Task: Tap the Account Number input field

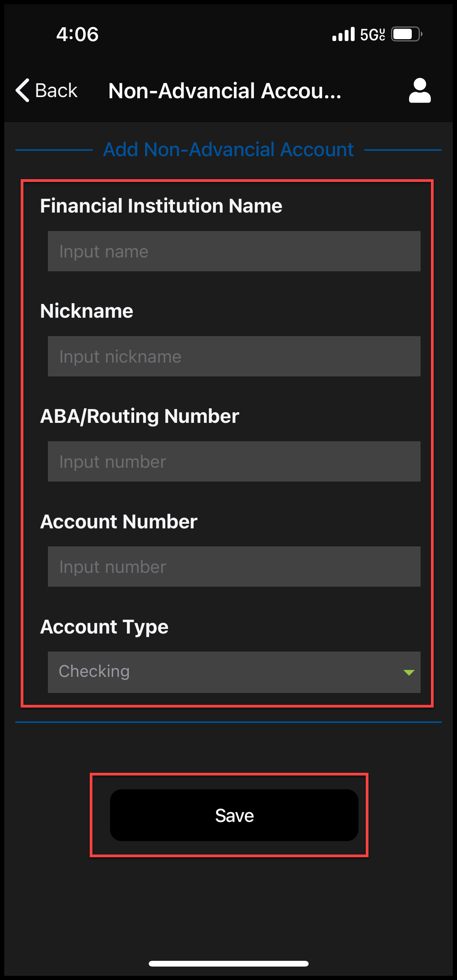Action: click(x=234, y=567)
